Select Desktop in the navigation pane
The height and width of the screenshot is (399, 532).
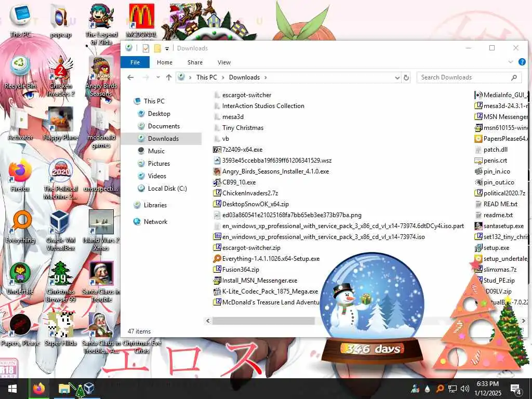[159, 114]
